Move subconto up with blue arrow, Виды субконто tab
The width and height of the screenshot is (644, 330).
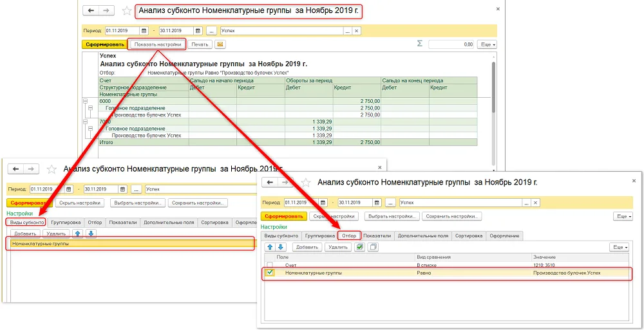tap(77, 234)
